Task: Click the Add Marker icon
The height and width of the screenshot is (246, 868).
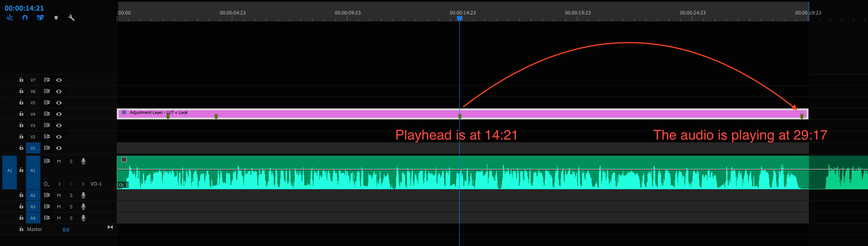Action: pos(56,18)
